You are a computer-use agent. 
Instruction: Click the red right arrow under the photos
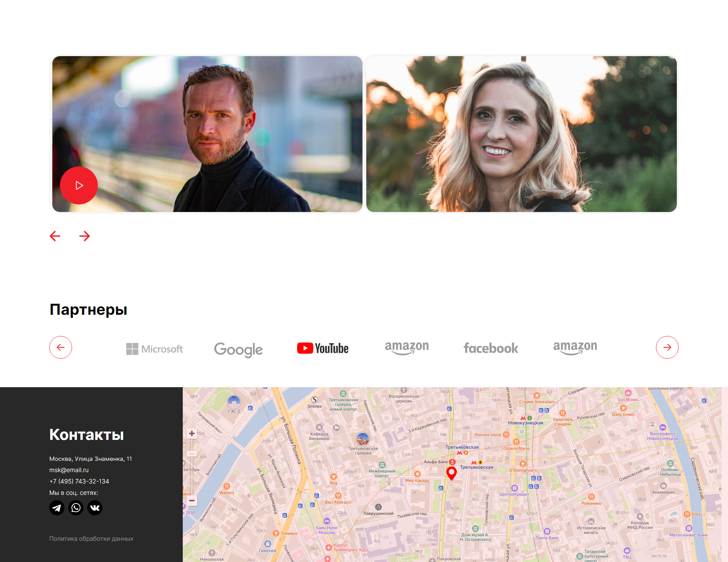(x=85, y=236)
